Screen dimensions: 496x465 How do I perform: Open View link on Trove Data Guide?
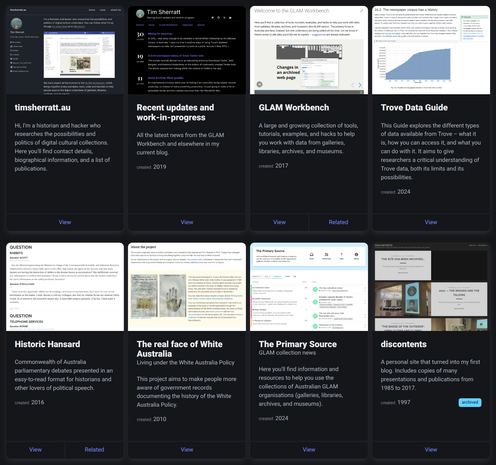click(x=431, y=222)
